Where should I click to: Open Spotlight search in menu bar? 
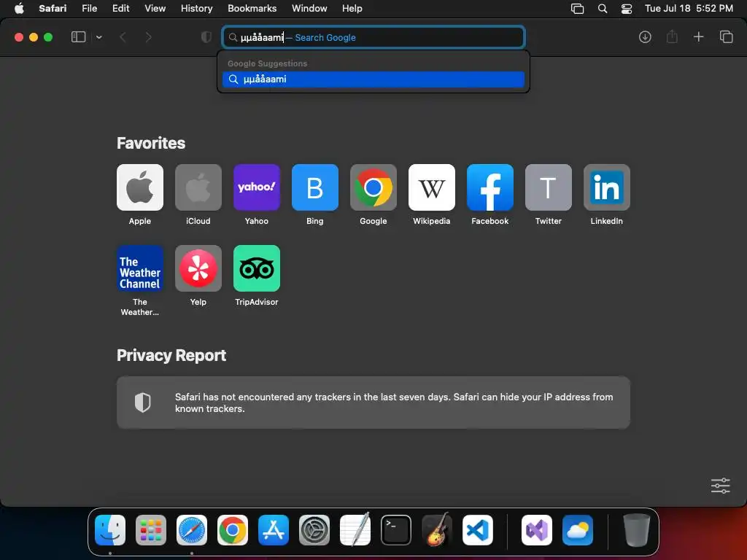point(603,8)
